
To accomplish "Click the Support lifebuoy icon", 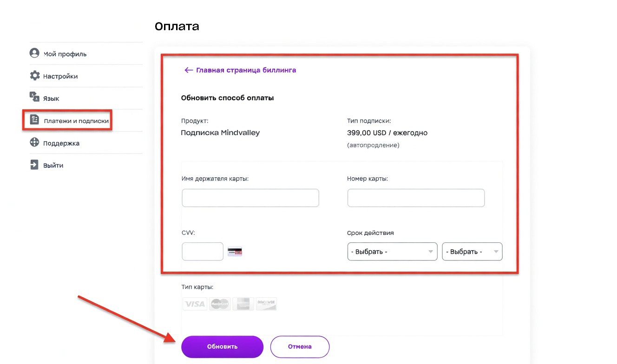I will [34, 143].
